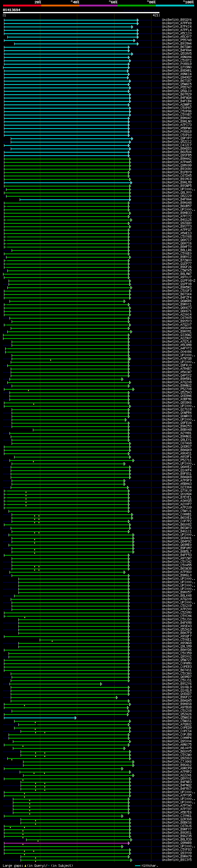The height and width of the screenshot is (868, 197).
Task: Click the cyan alignment bar for B9SQY4
Action: (71, 20)
